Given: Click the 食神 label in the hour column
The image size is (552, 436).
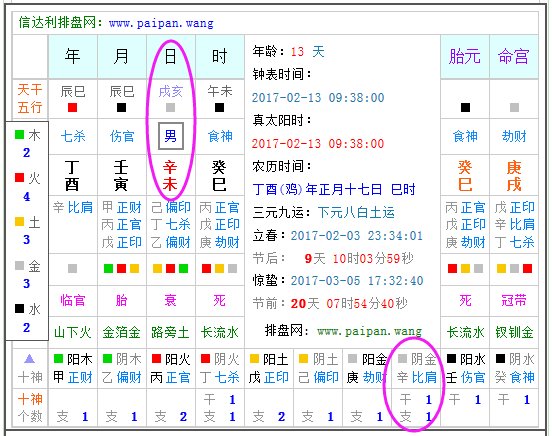Looking at the screenshot, I should (220, 136).
